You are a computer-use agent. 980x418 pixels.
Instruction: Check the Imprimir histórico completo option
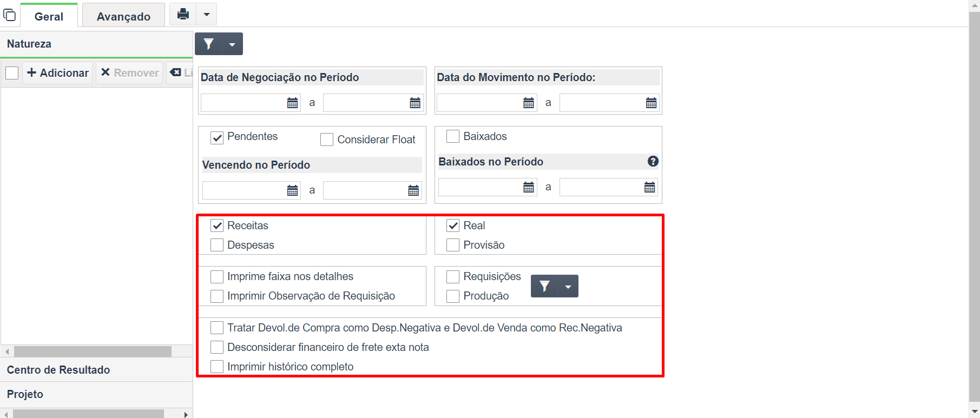(x=217, y=367)
